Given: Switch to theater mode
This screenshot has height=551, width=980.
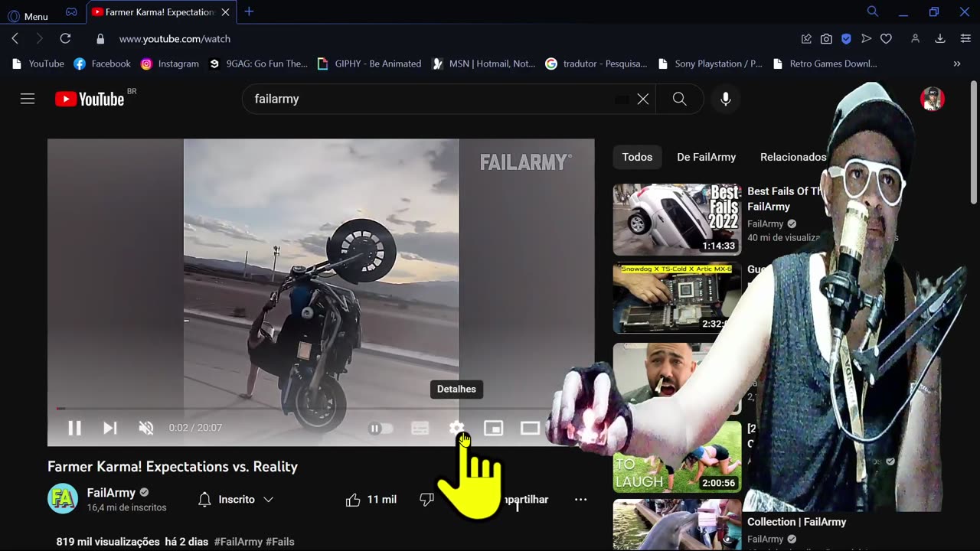Looking at the screenshot, I should (530, 429).
